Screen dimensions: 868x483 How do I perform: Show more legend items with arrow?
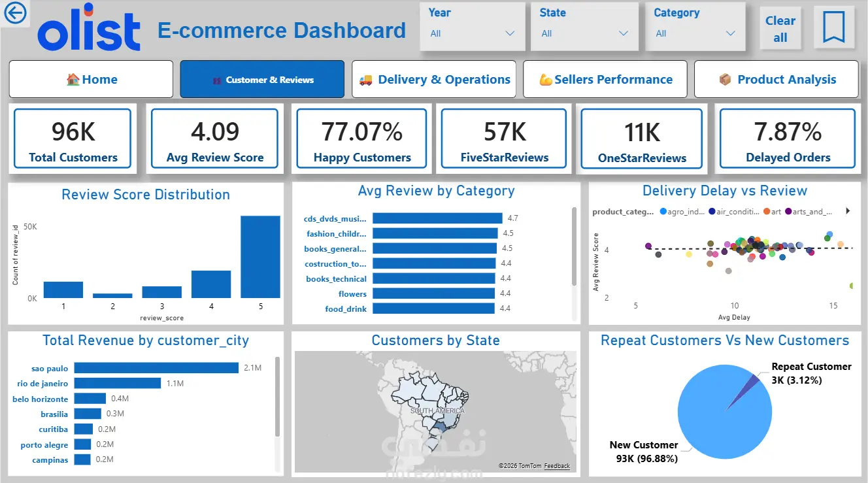click(x=848, y=211)
